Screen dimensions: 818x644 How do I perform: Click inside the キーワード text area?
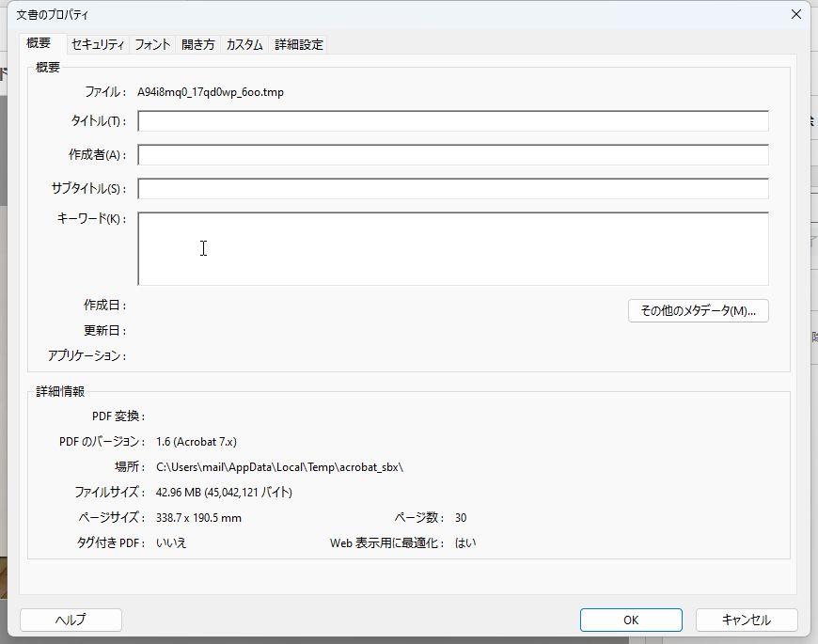point(451,246)
